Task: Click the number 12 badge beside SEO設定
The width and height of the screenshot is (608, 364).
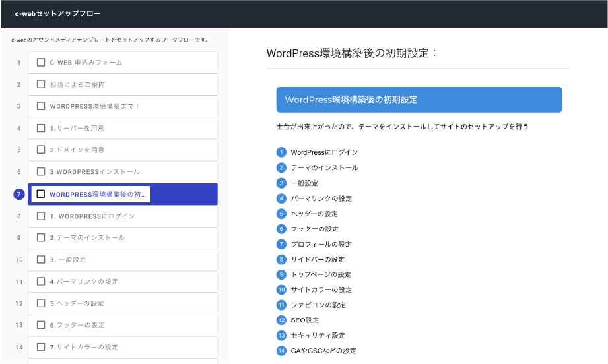Action: click(x=281, y=320)
